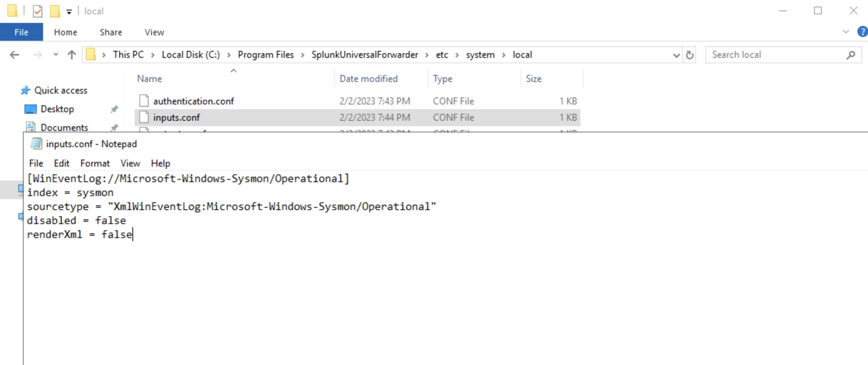Expand chevron after Program Files in path

[302, 55]
